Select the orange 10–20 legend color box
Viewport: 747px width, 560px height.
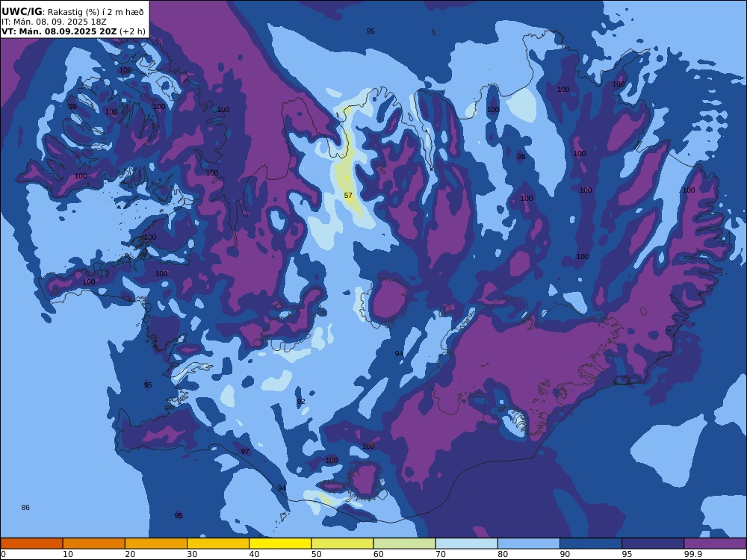click(94, 544)
